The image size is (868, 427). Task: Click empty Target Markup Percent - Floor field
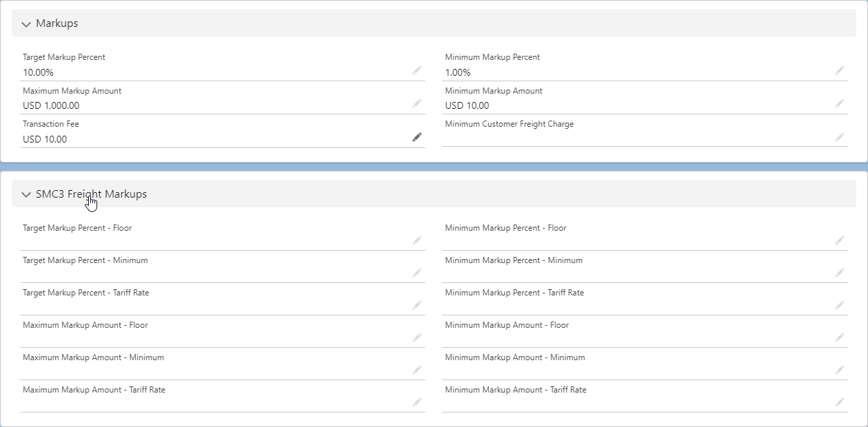223,241
